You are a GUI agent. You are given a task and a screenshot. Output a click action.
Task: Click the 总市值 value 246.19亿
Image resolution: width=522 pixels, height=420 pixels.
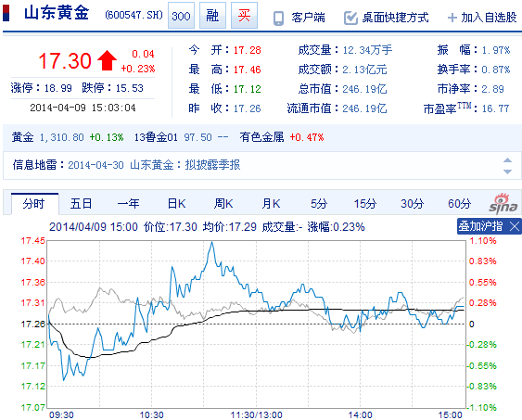(365, 89)
